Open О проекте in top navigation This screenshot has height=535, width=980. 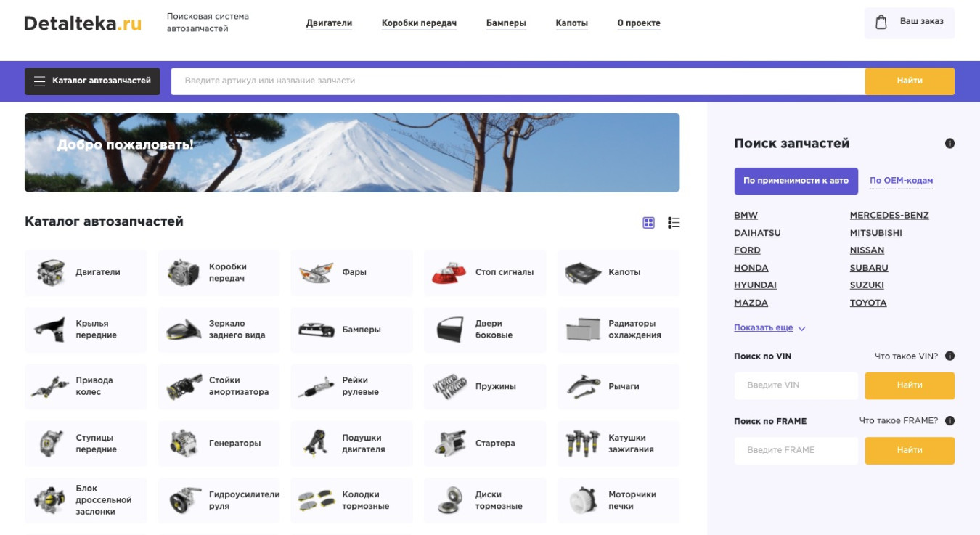639,23
